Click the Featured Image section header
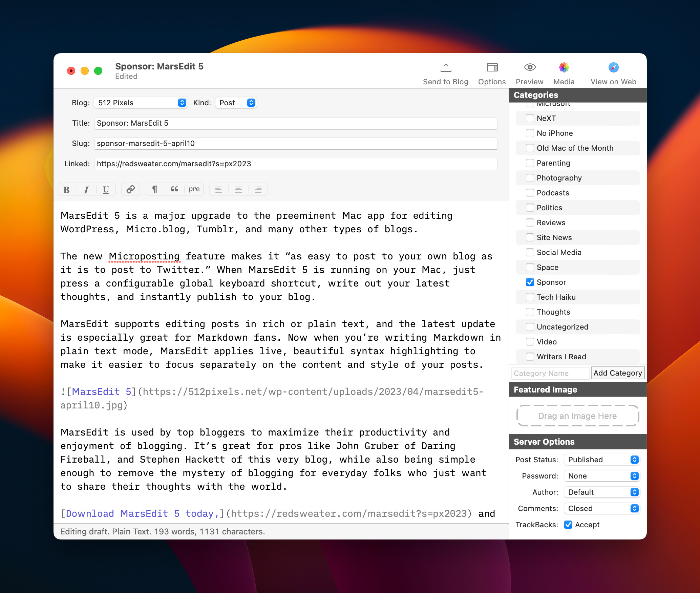The image size is (700, 593). point(578,389)
